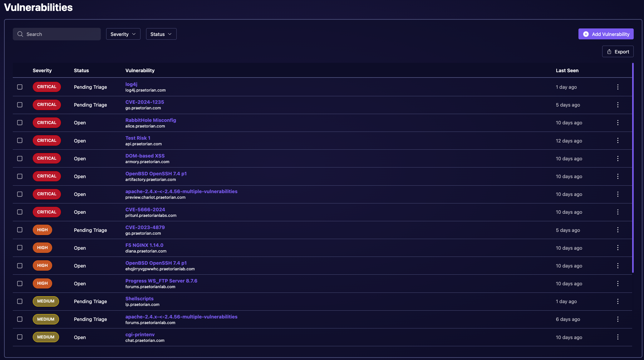Tick the Progress WS_FTP Server row checkbox
This screenshot has height=360, width=644.
coord(20,283)
